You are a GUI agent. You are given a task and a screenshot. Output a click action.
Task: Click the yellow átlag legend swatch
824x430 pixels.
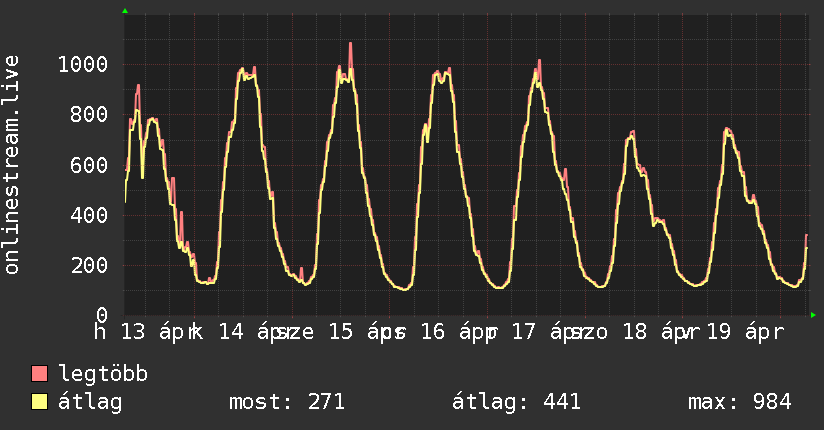pyautogui.click(x=40, y=402)
